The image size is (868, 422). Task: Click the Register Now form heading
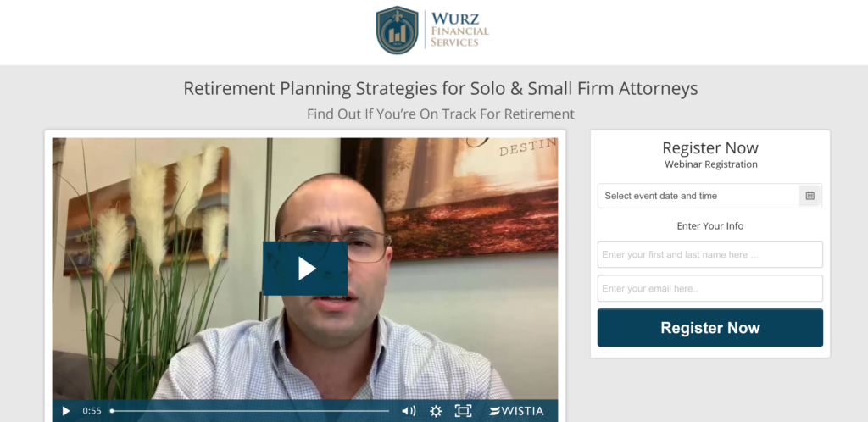coord(709,147)
